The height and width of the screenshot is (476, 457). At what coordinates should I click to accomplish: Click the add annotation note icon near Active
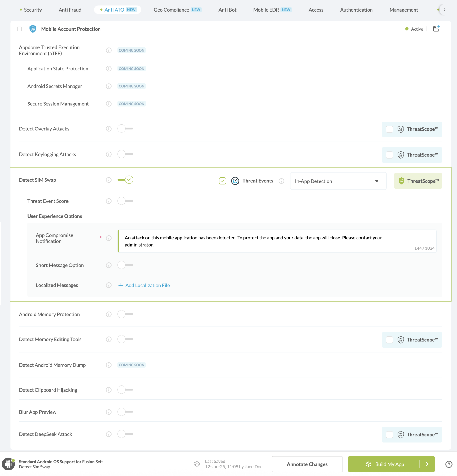436,29
